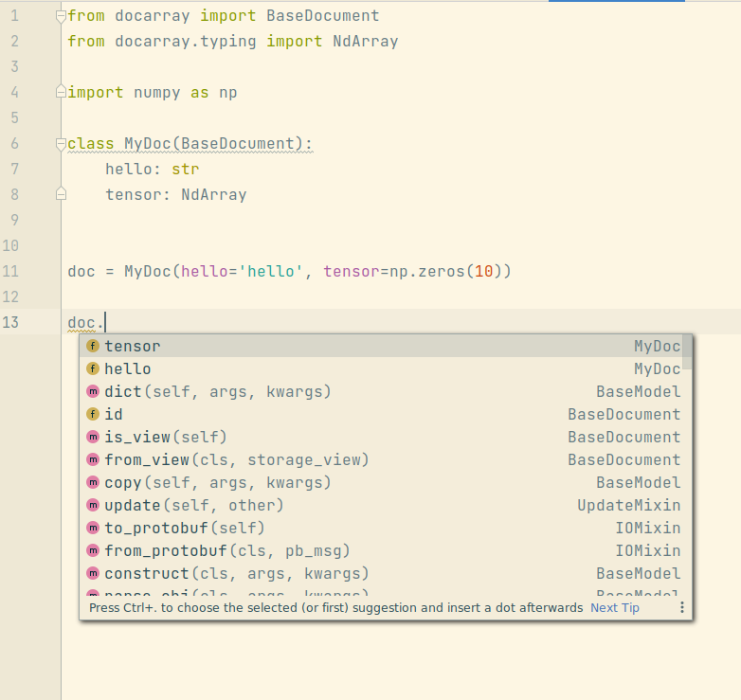Select from_protobuf(cls, pb_msg) suggestion
The height and width of the screenshot is (700, 741).
[x=385, y=550]
